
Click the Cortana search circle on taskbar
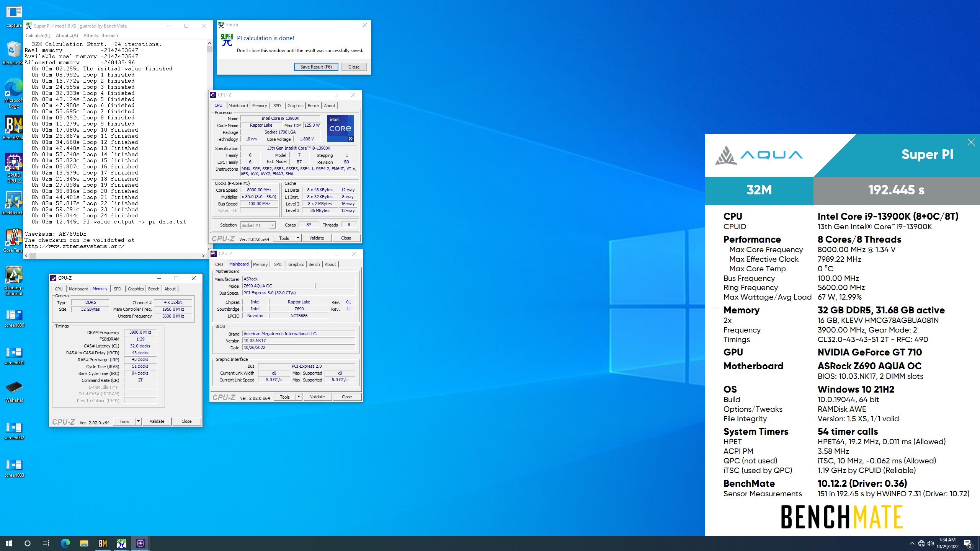coord(28,543)
